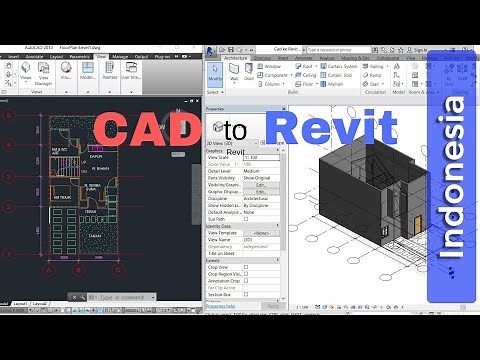Image resolution: width=480 pixels, height=360 pixels.
Task: Click the Model Text tool in Revit Model panel
Action: tap(396, 66)
